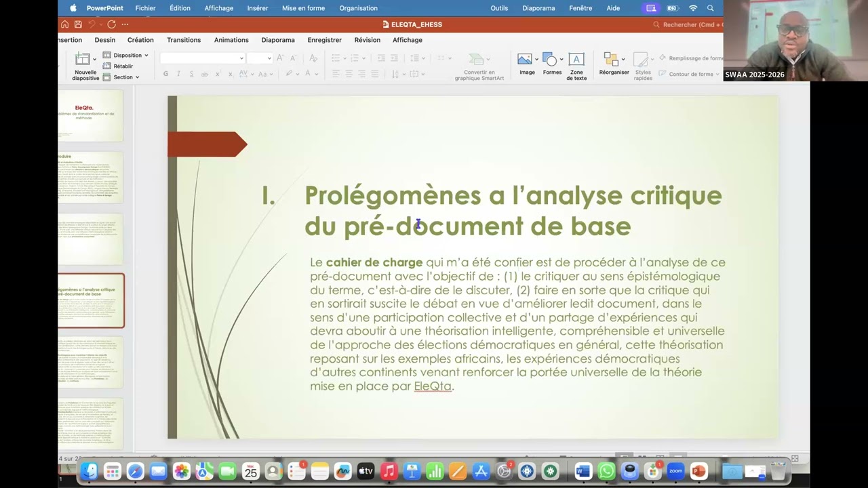Click Convertir en graphique SmartArt

[479, 66]
